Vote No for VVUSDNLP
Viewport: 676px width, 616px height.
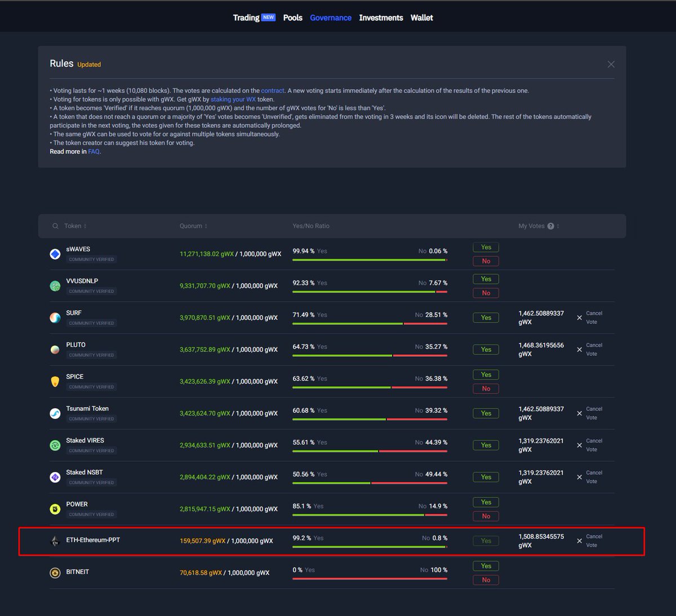coord(486,293)
